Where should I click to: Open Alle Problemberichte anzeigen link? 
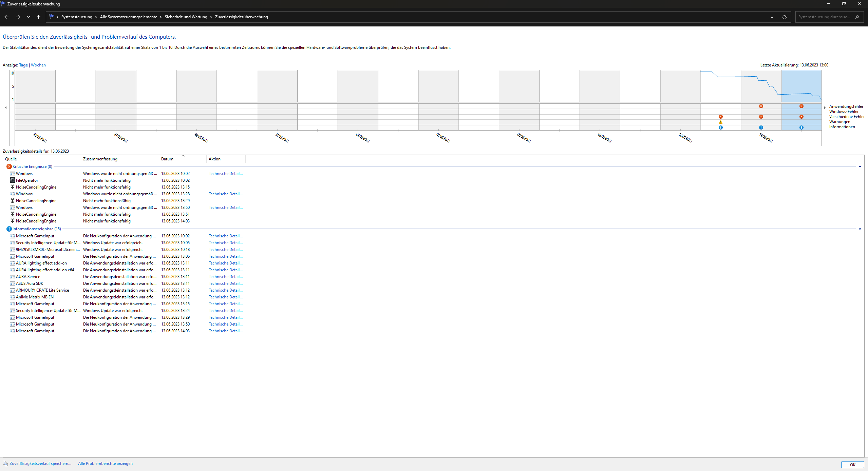click(105, 464)
